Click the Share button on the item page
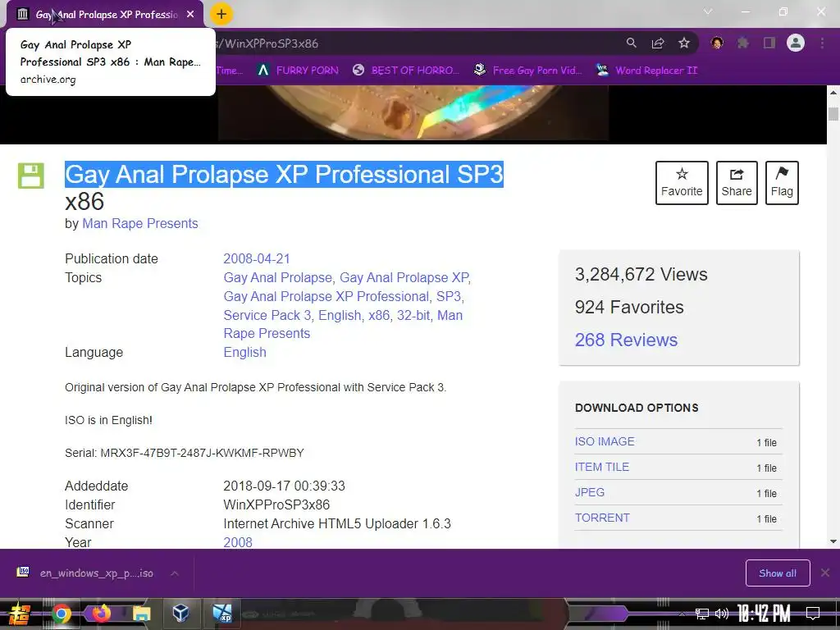Image resolution: width=840 pixels, height=630 pixels. [737, 183]
